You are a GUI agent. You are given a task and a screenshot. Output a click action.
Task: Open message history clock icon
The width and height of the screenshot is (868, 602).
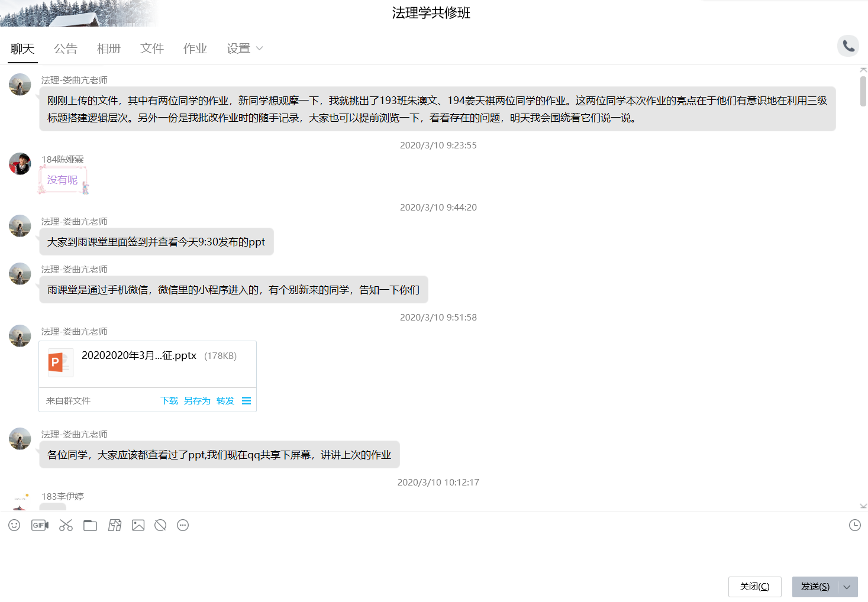pyautogui.click(x=854, y=525)
